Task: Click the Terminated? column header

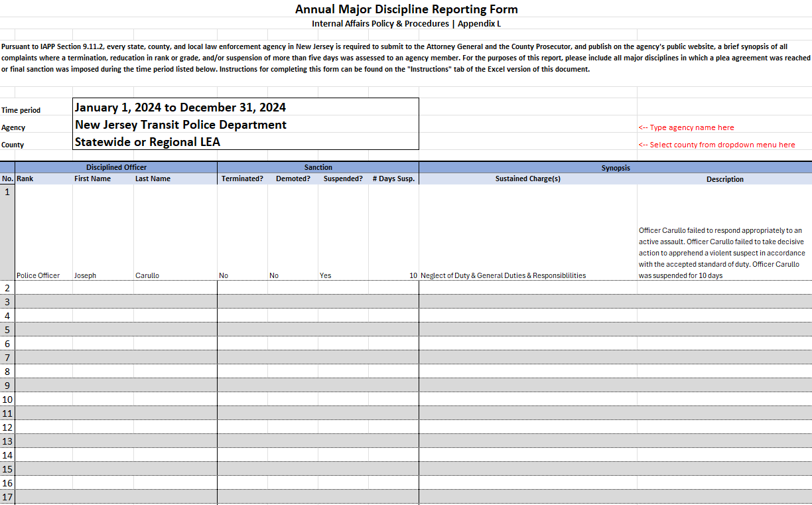Action: click(242, 179)
